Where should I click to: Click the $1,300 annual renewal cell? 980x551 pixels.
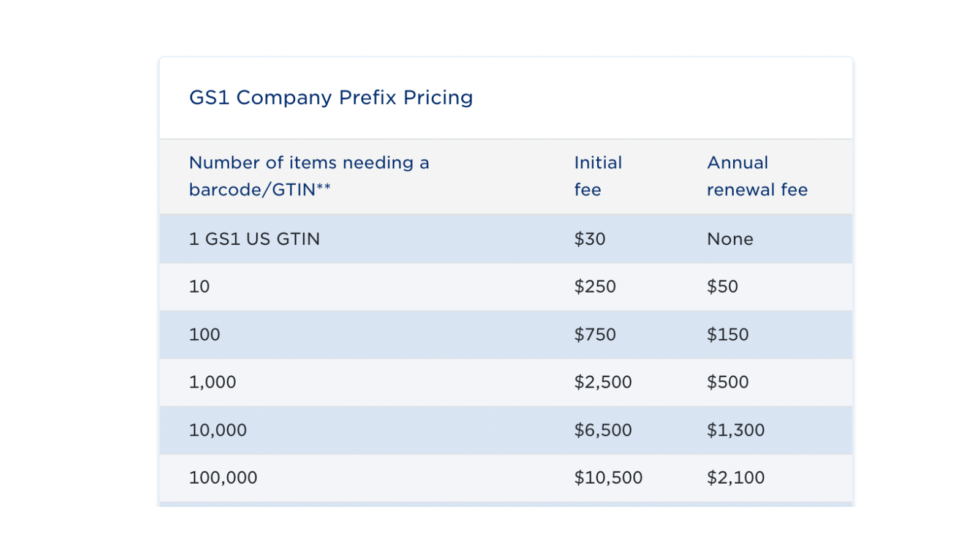click(736, 430)
